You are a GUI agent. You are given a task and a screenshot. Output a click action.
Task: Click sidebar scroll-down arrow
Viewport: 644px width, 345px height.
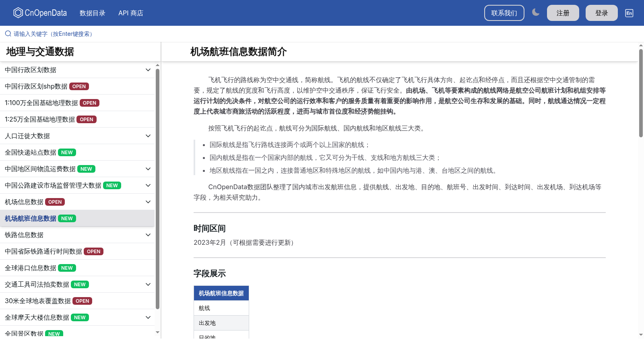tap(158, 332)
